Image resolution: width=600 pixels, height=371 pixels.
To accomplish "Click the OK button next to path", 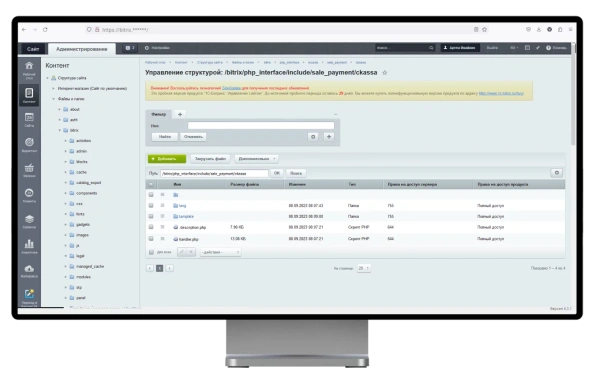I will click(x=277, y=173).
